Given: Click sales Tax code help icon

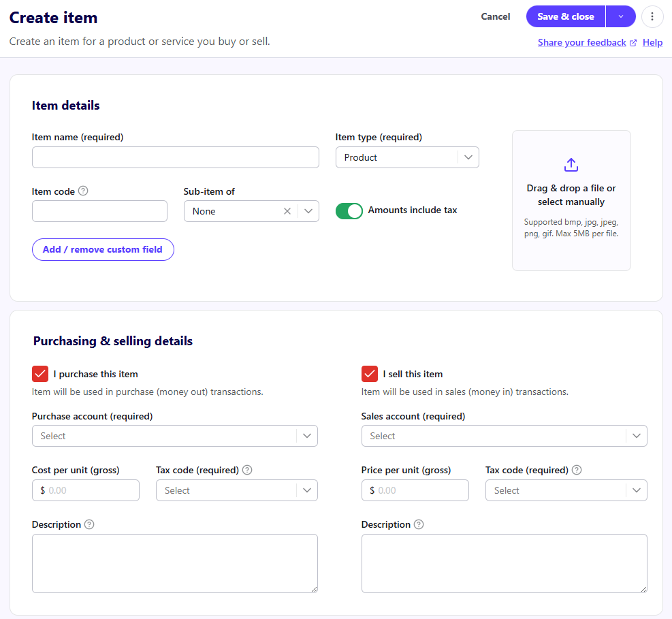Looking at the screenshot, I should coord(577,470).
